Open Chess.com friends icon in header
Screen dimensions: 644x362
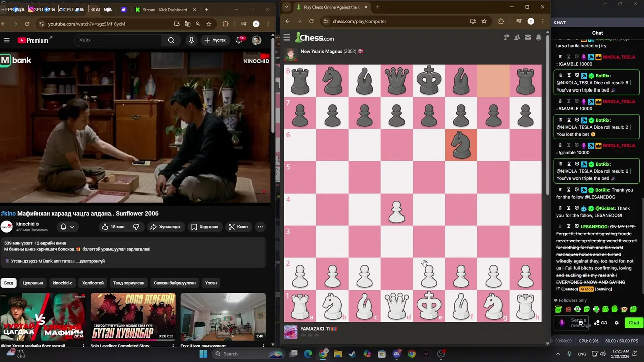click(517, 38)
